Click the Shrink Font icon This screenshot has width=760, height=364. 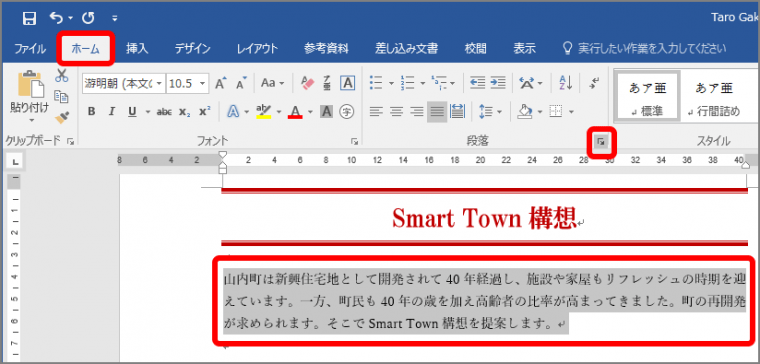click(241, 83)
